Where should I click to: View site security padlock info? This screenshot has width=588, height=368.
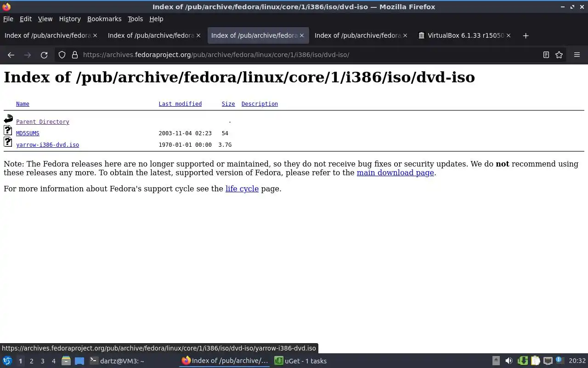75,55
